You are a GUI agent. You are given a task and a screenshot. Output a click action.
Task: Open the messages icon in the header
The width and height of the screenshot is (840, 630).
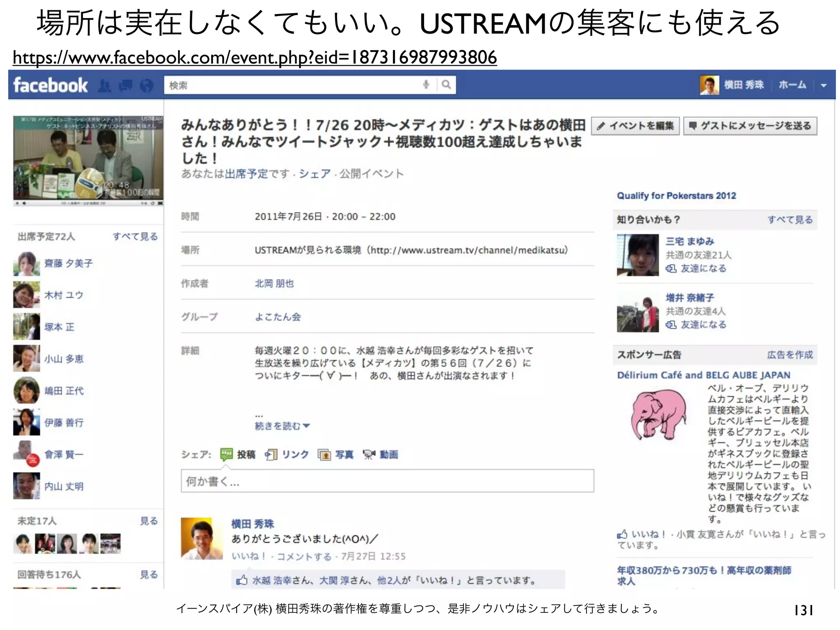point(126,86)
